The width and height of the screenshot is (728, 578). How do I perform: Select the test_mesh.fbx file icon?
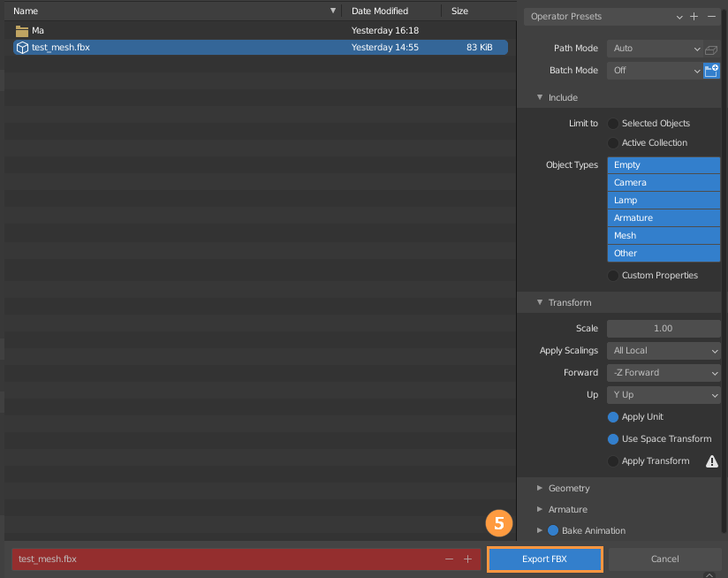tap(22, 47)
